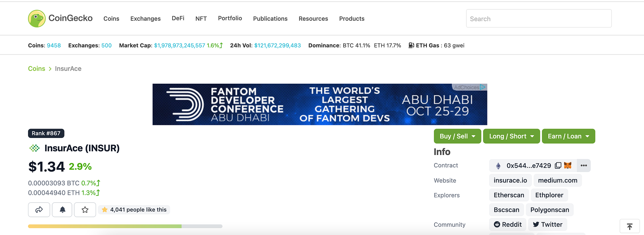The image size is (644, 235).
Task: Click the bell price alert icon
Action: click(62, 210)
